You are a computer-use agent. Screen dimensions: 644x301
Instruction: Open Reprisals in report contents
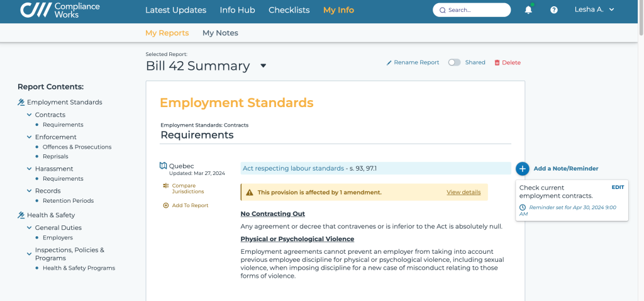click(55, 156)
